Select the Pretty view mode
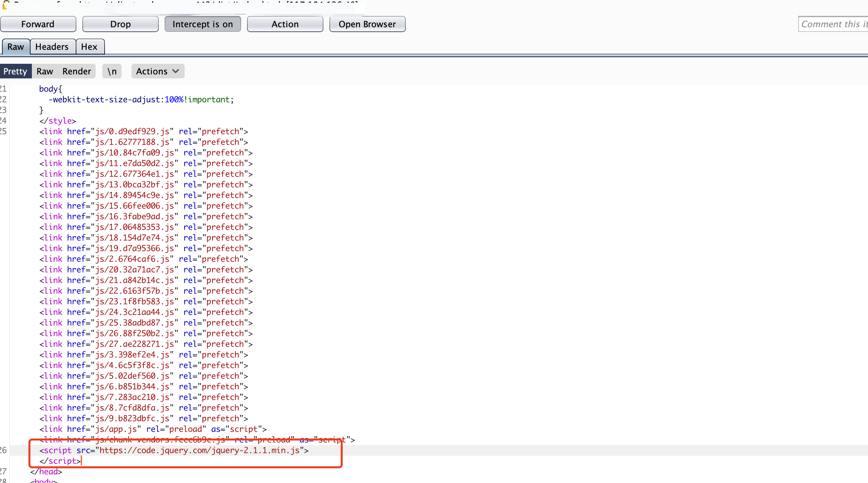This screenshot has height=483, width=868. coord(15,71)
